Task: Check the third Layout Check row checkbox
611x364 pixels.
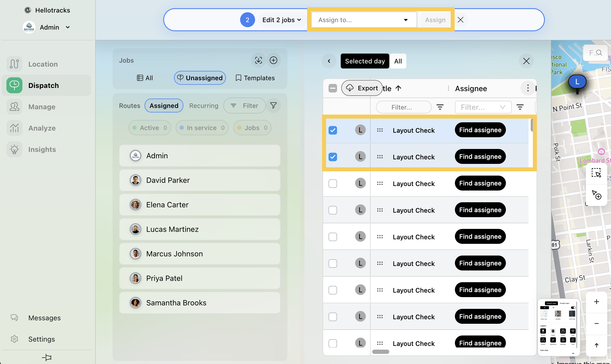Action: 332,184
